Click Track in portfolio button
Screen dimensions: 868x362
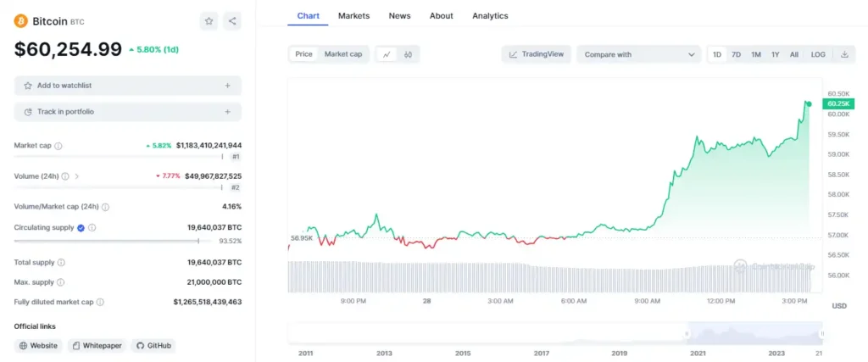128,112
